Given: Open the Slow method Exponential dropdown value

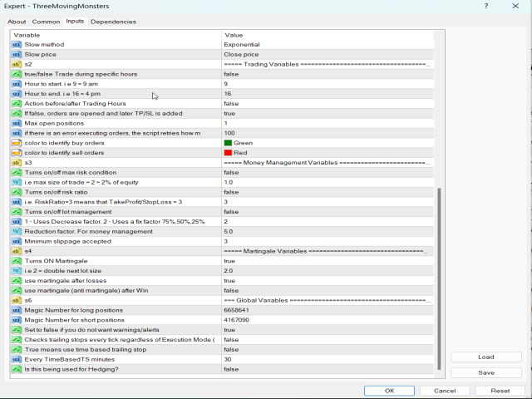Looking at the screenshot, I should tap(328, 45).
